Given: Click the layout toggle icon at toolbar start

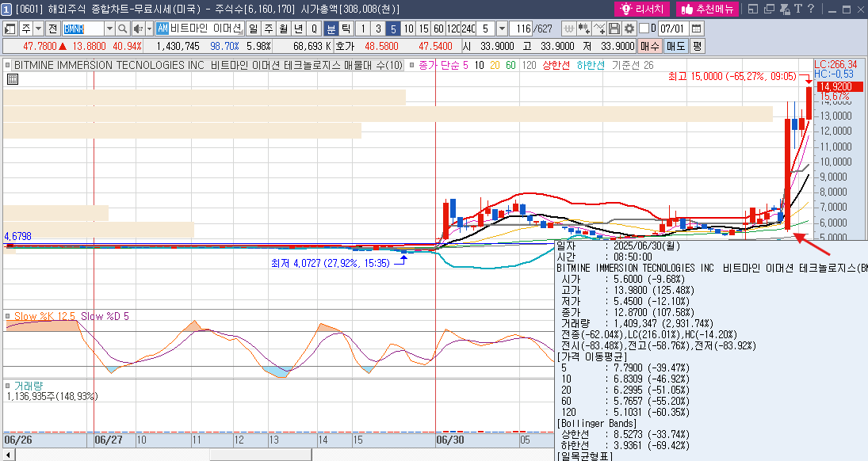Looking at the screenshot, I should [x=10, y=29].
